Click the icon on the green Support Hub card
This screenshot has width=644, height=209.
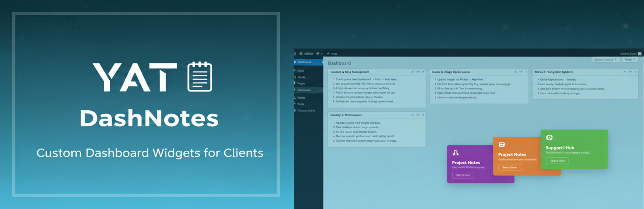point(549,138)
